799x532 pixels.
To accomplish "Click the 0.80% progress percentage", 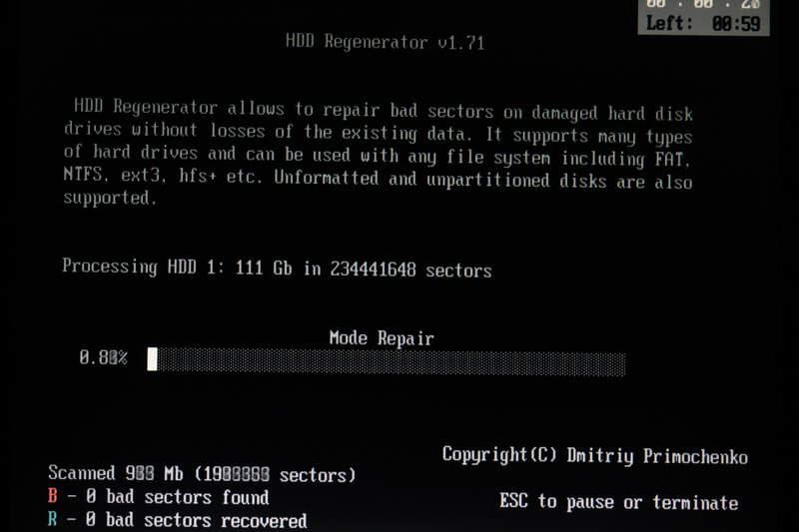I will click(104, 358).
